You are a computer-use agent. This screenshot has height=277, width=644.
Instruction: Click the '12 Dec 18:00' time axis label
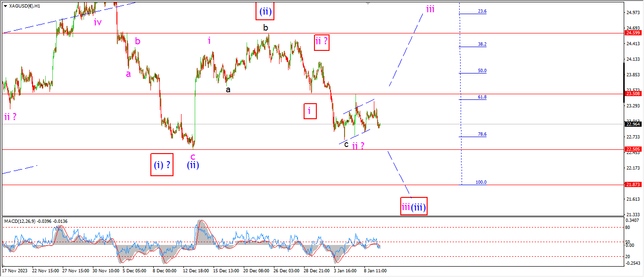click(196, 271)
